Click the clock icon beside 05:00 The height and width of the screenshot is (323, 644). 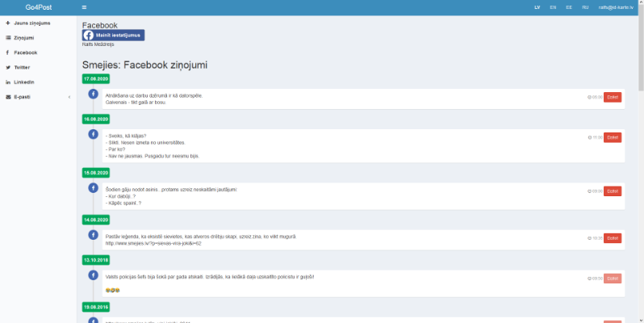(x=589, y=98)
